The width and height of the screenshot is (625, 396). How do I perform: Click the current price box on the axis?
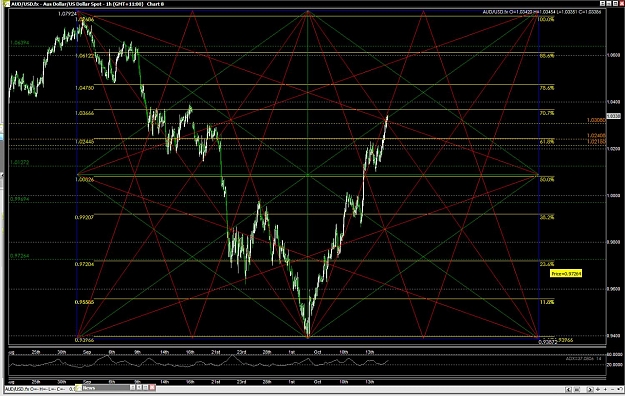click(x=613, y=116)
